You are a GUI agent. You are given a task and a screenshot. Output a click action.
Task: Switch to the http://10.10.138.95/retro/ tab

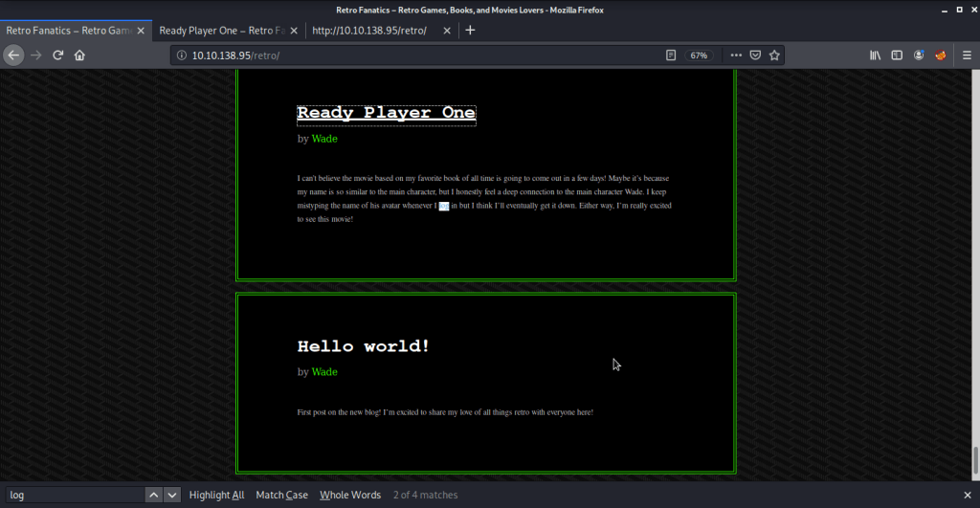coord(376,31)
